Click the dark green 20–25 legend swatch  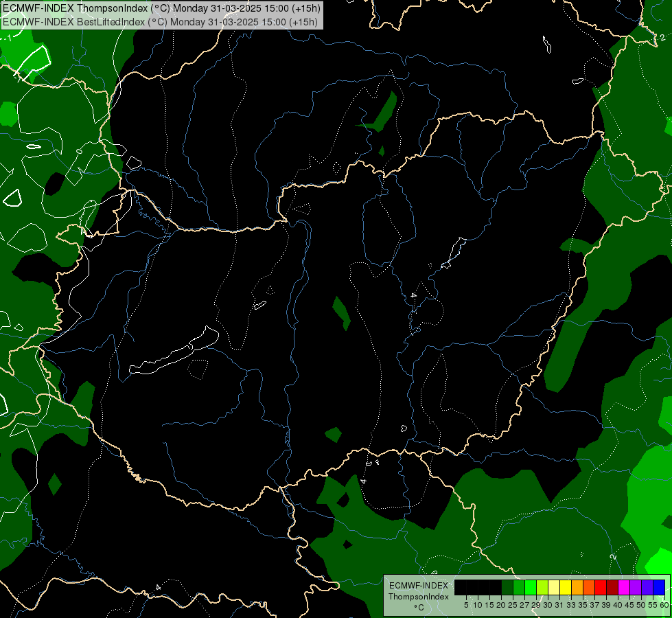point(507,588)
